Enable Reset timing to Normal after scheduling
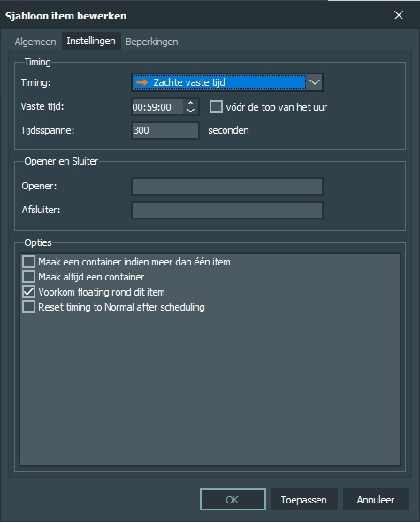Image resolution: width=420 pixels, height=522 pixels. point(28,307)
